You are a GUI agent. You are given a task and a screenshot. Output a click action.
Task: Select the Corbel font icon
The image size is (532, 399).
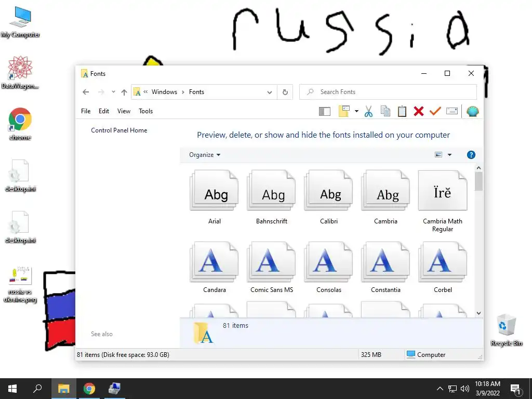[443, 268]
